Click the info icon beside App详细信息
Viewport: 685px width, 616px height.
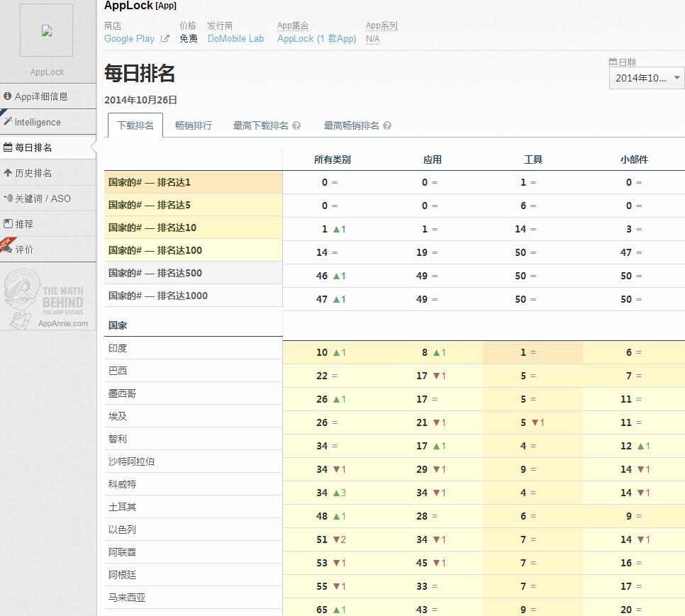(x=7, y=96)
